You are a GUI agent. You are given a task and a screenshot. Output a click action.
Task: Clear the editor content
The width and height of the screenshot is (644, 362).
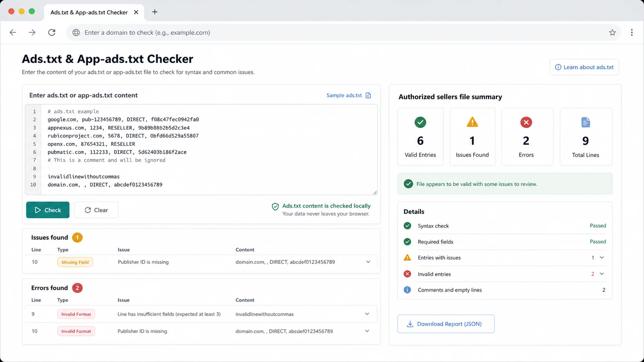tap(96, 210)
